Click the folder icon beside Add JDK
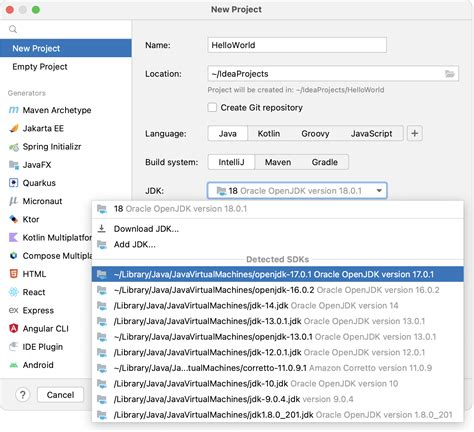The image size is (474, 432). [102, 245]
